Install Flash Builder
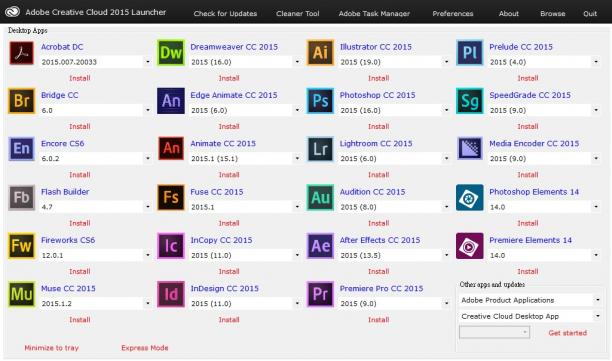Image resolution: width=612 pixels, height=361 pixels. [x=80, y=223]
